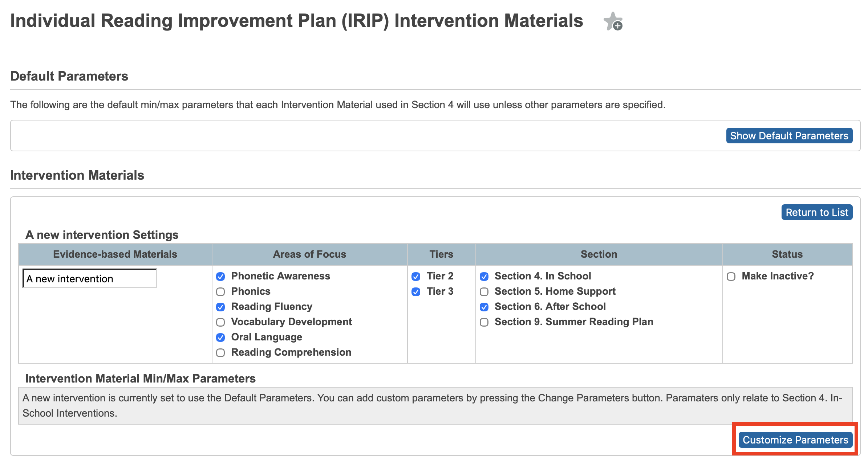
Task: Check Vocabulary Development
Action: point(220,322)
